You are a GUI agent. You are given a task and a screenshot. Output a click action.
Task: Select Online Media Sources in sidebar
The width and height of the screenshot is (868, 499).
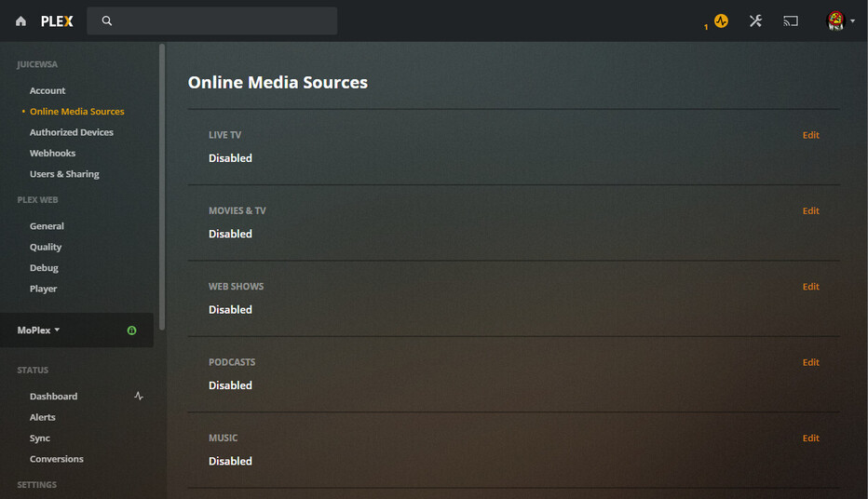(x=77, y=111)
